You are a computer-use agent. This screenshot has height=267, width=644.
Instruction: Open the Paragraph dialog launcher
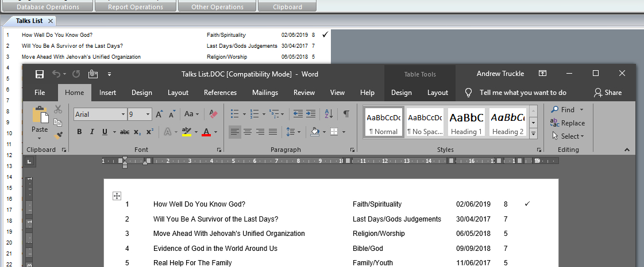[352, 150]
